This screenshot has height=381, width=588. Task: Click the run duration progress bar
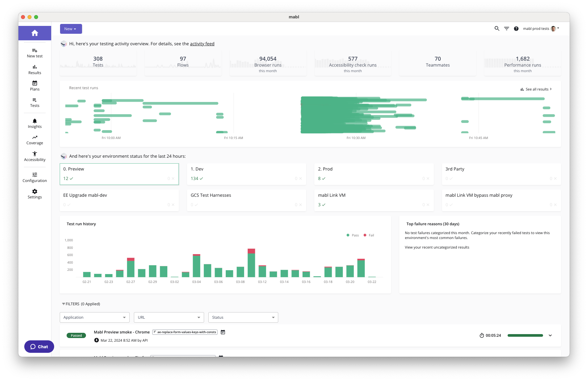click(x=525, y=335)
